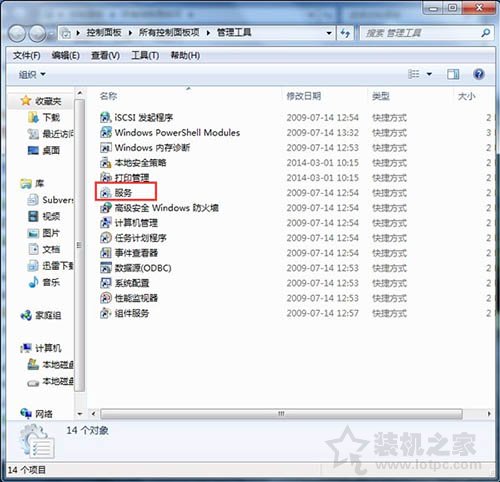Click the refresh address button
This screenshot has width=500, height=482.
pyautogui.click(x=345, y=33)
